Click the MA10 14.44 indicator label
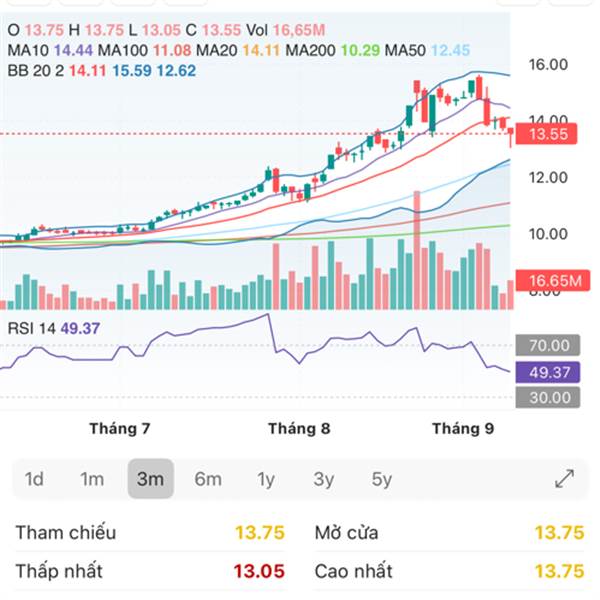The width and height of the screenshot is (600, 600). click(x=50, y=51)
